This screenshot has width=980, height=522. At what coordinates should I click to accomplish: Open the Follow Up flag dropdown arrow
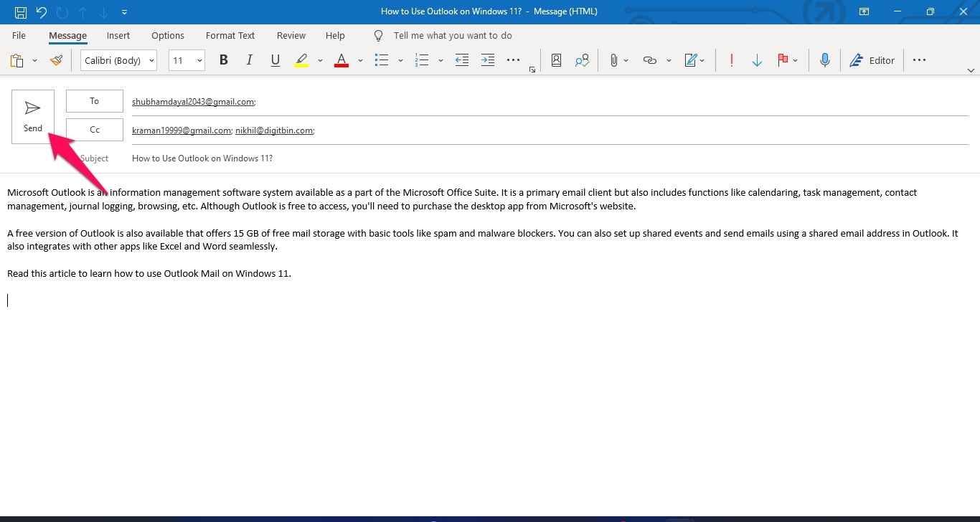click(x=796, y=61)
